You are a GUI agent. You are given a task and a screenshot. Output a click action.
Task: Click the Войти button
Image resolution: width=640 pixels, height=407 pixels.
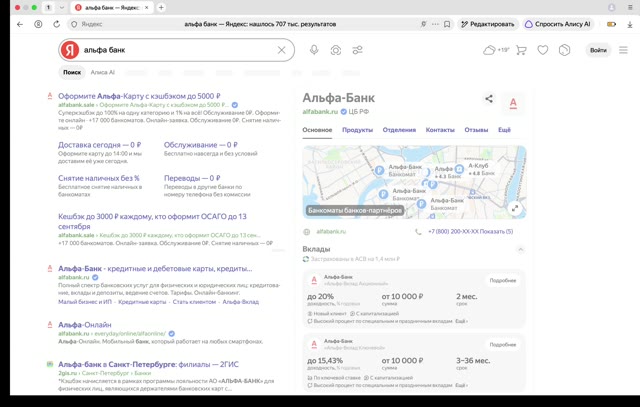[598, 50]
